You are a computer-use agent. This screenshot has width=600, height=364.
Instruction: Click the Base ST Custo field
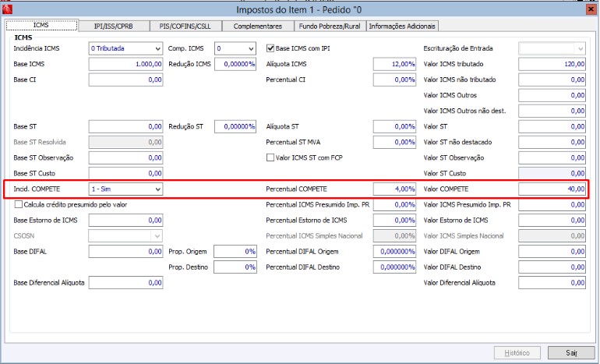(x=125, y=173)
